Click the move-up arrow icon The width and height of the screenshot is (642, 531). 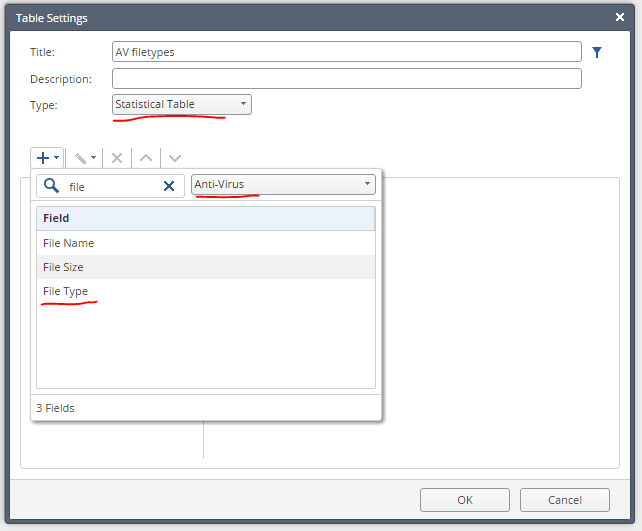pos(146,158)
